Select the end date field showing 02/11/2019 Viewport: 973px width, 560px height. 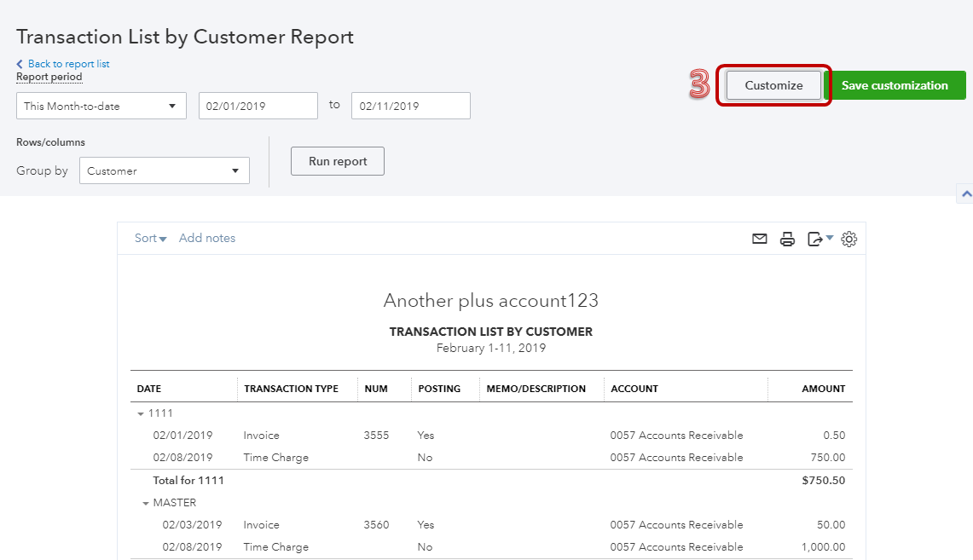click(410, 105)
